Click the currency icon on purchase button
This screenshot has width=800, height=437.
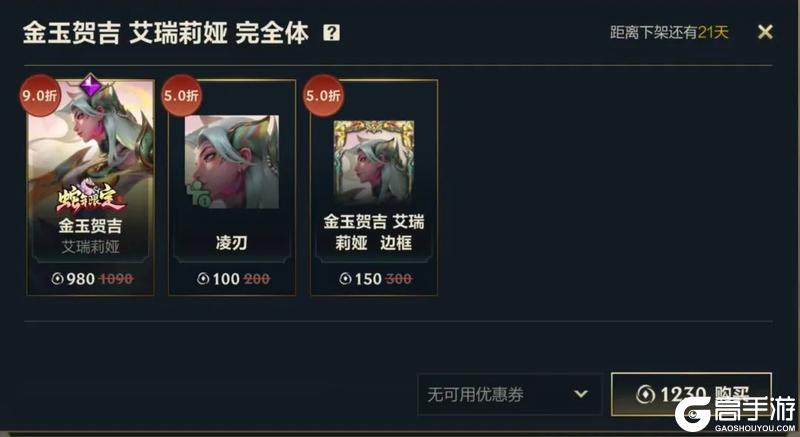click(x=646, y=394)
